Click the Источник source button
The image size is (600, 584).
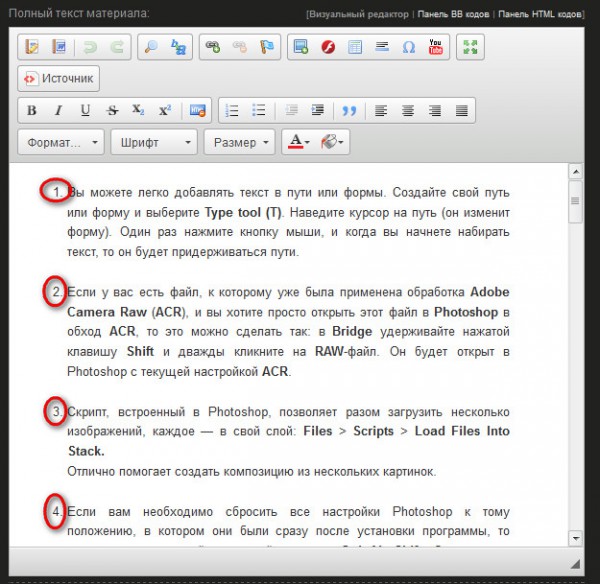pos(59,78)
